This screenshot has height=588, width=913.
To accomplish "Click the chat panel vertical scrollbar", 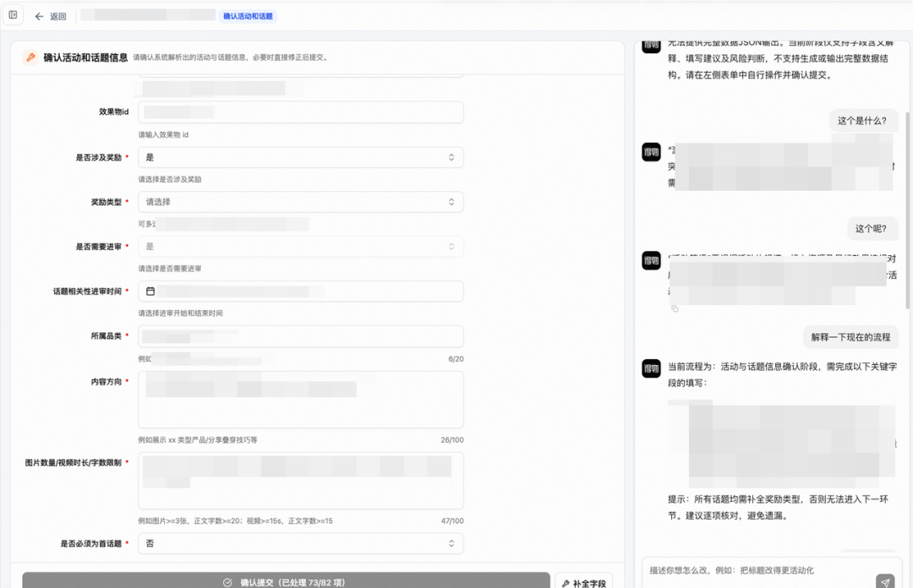I will pos(908,210).
